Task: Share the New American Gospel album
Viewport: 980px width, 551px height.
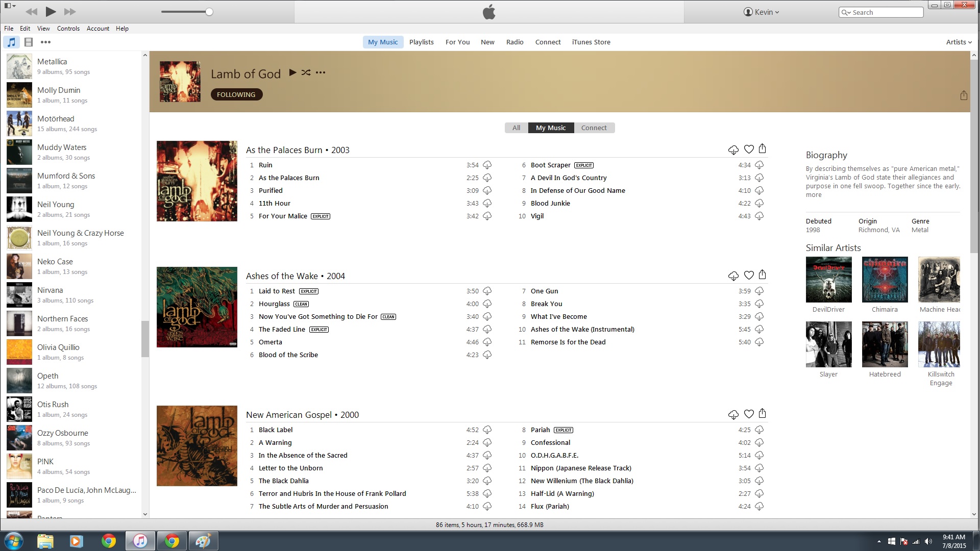Action: point(762,414)
